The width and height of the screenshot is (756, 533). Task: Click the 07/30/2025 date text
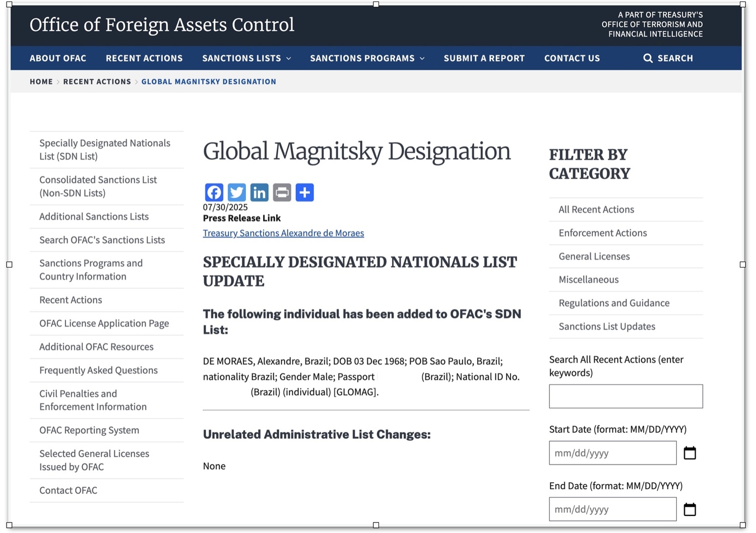(225, 207)
